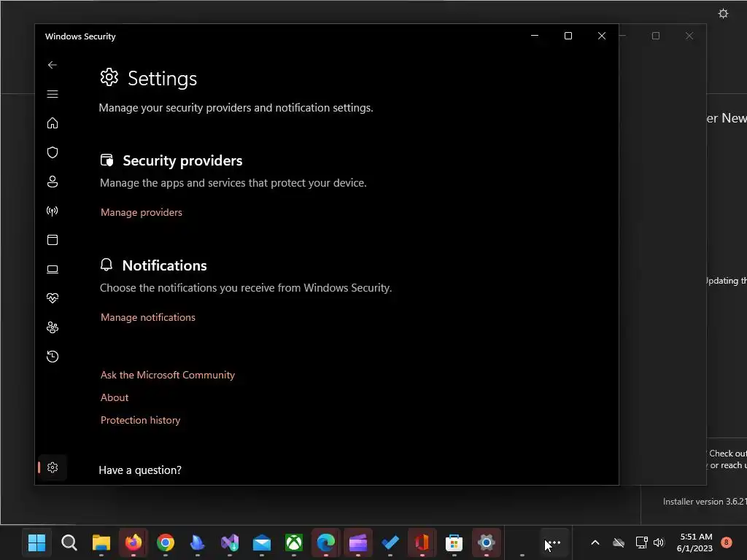Click the network icon in system tray

click(x=642, y=542)
